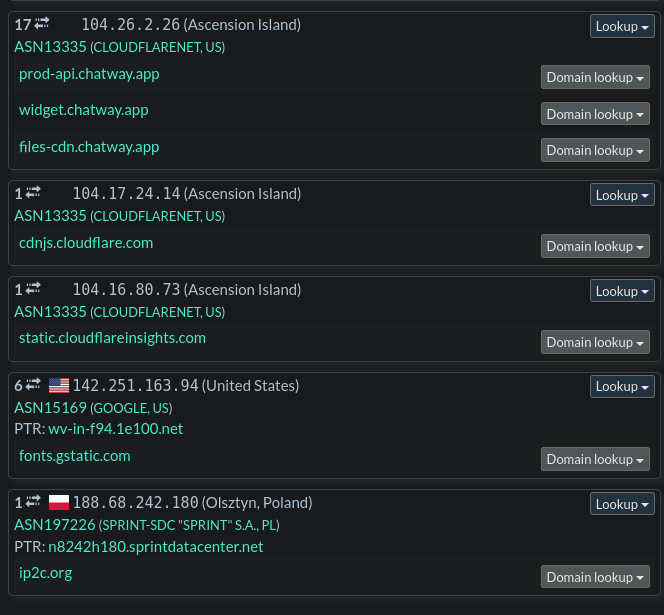Open Domain lookup for cdnjs.cloudflare.com
Screen dimensions: 664x615
[x=595, y=246]
